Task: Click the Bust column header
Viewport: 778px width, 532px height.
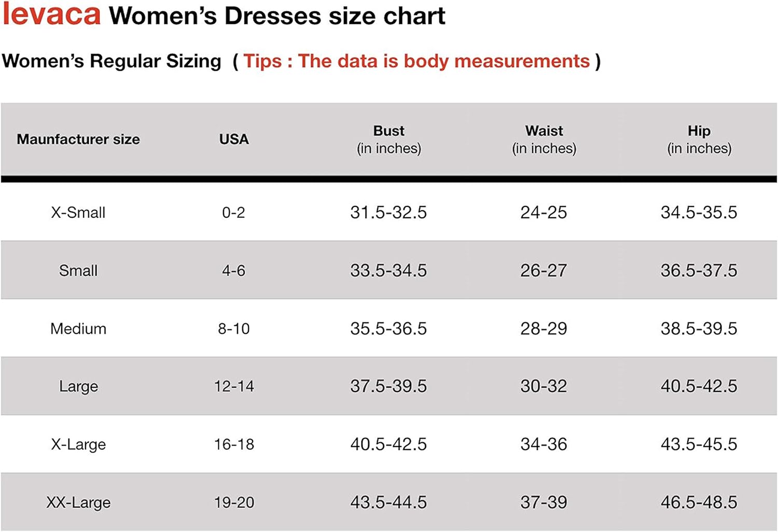Action: [389, 139]
